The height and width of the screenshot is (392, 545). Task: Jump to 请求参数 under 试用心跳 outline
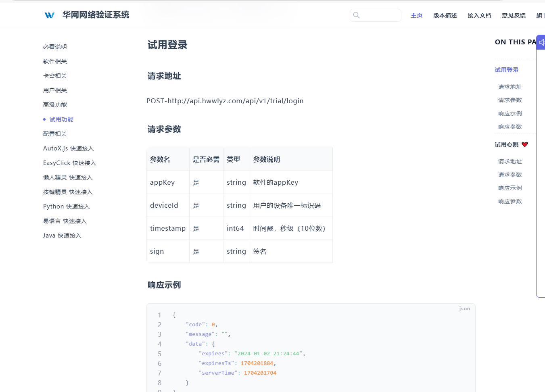(510, 175)
